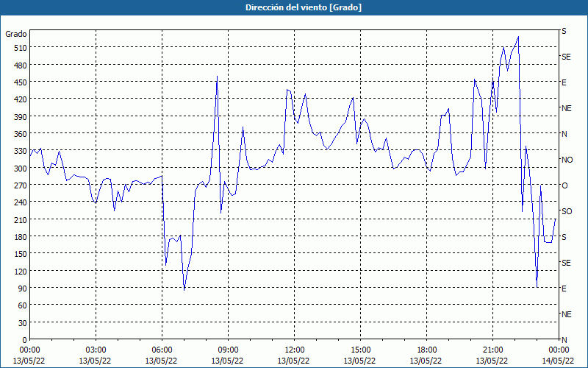
Task: Select the "330" degree axis label
Action: click(21, 151)
